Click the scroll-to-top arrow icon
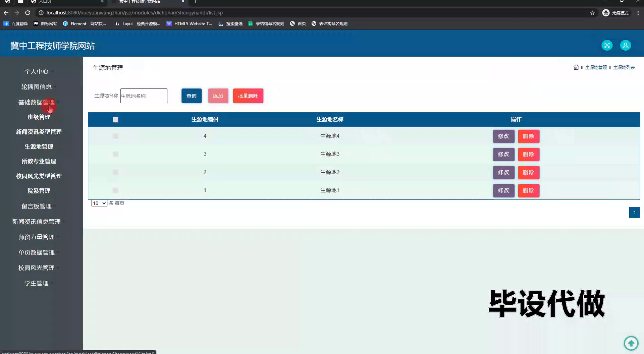Viewport: 644px width, 354px height. tap(631, 343)
